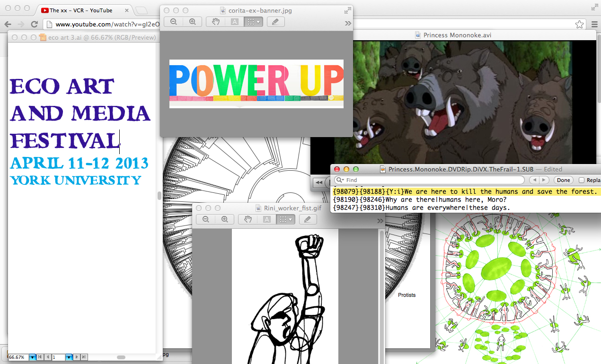Reload the YouTube page in Chrome

coord(34,25)
